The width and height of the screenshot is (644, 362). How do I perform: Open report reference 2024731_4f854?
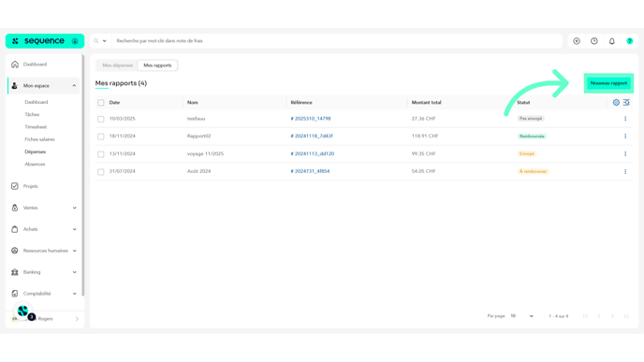tap(310, 171)
